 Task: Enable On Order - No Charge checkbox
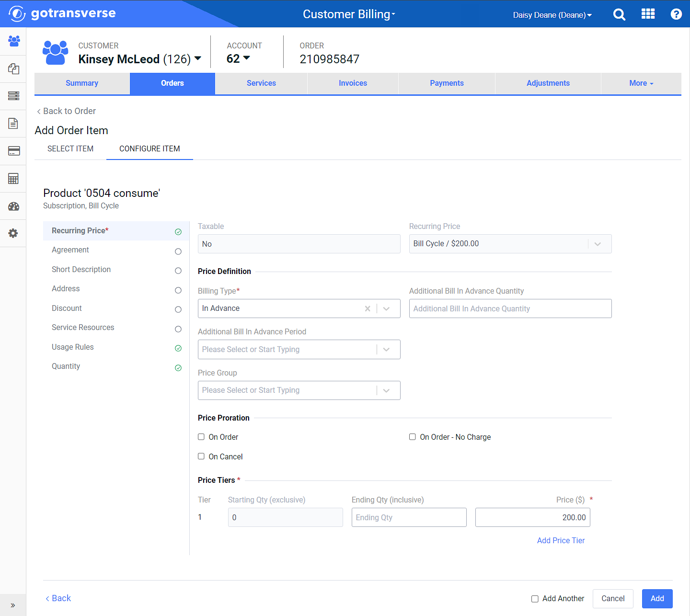(412, 437)
